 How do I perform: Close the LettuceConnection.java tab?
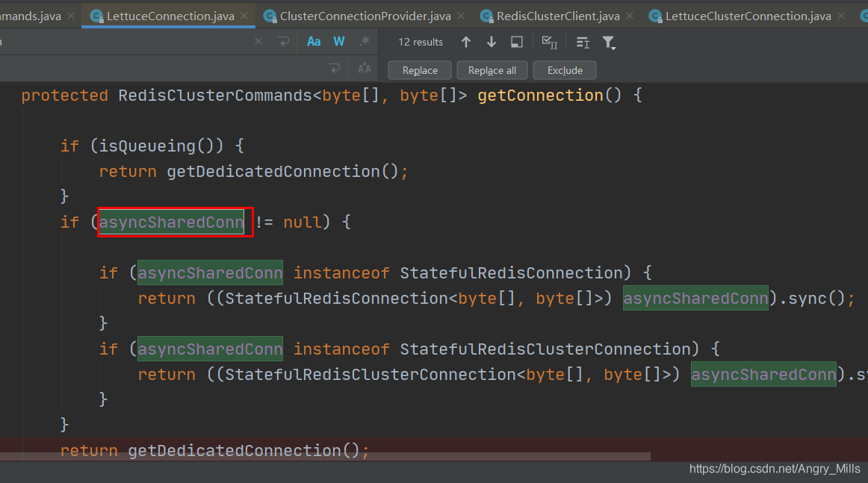tap(245, 16)
